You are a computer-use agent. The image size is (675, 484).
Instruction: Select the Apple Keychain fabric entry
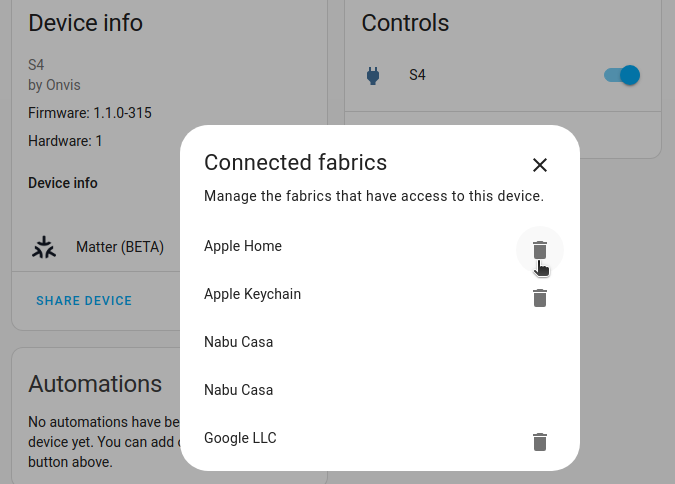coord(252,294)
